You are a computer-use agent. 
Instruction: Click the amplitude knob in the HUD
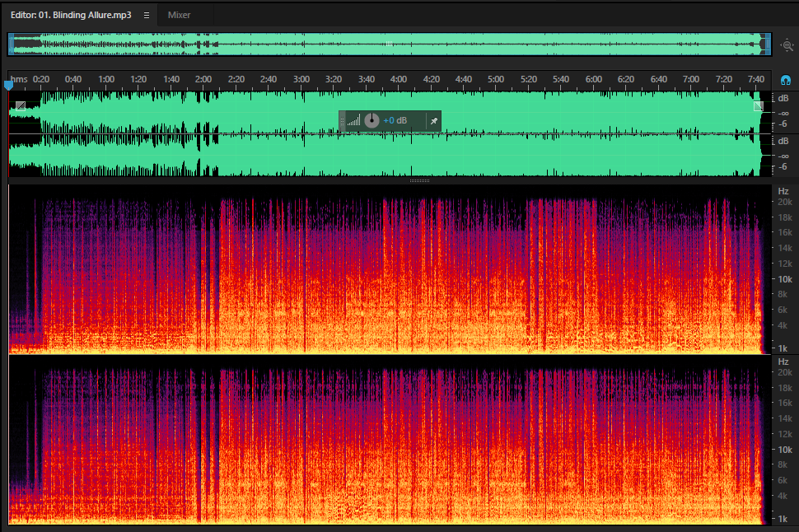coord(371,121)
